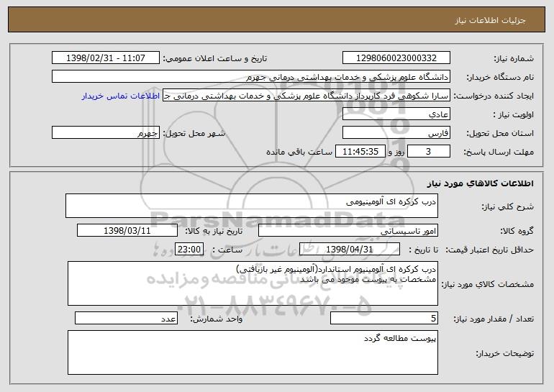Click the time field 23:00
The height and width of the screenshot is (392, 554).
click(189, 249)
